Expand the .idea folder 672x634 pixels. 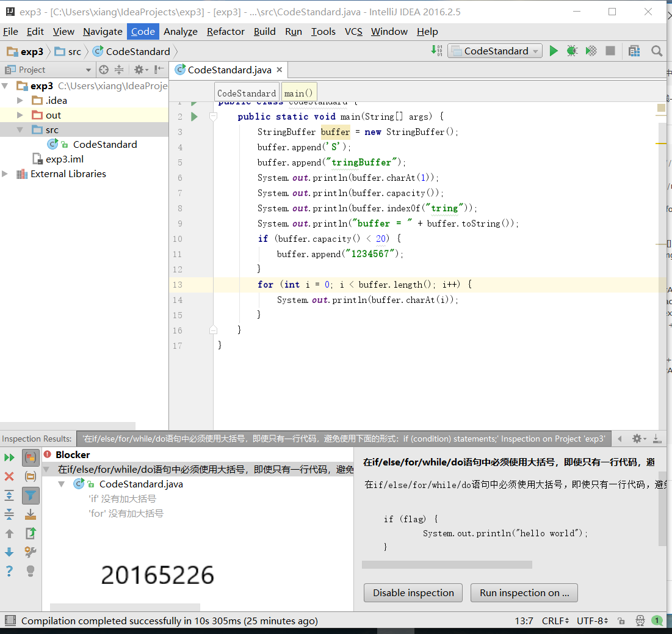pyautogui.click(x=20, y=100)
